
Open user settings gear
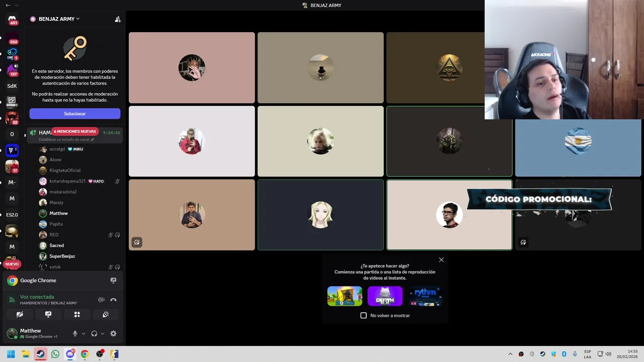point(113,333)
